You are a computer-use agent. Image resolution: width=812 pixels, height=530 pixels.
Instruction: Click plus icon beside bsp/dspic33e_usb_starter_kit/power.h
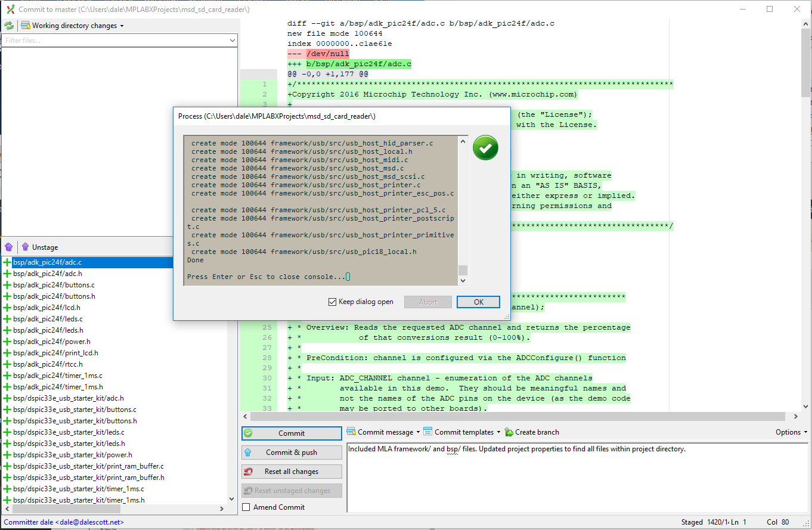pyautogui.click(x=7, y=455)
